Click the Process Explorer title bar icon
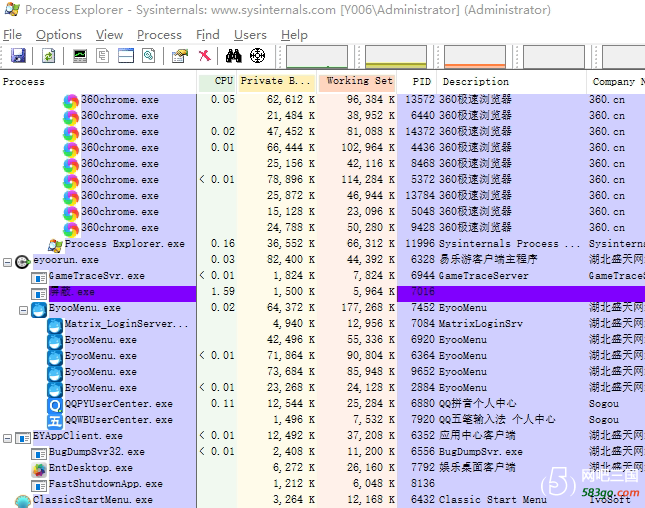645x508 pixels. (12, 9)
